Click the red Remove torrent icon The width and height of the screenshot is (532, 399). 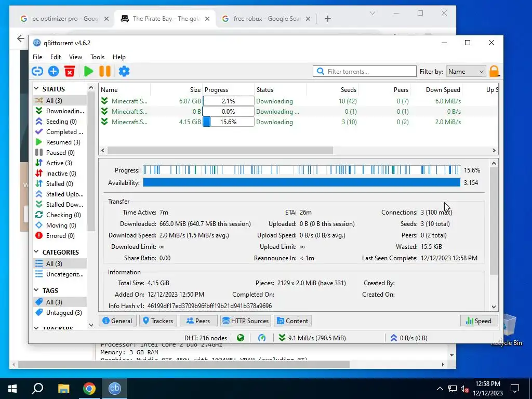(x=70, y=71)
